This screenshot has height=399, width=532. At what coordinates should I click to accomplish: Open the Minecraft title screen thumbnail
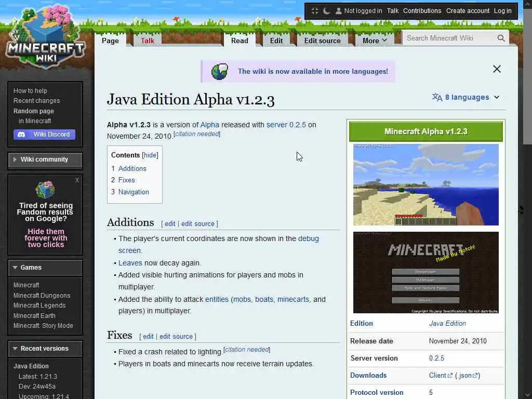pos(426,272)
